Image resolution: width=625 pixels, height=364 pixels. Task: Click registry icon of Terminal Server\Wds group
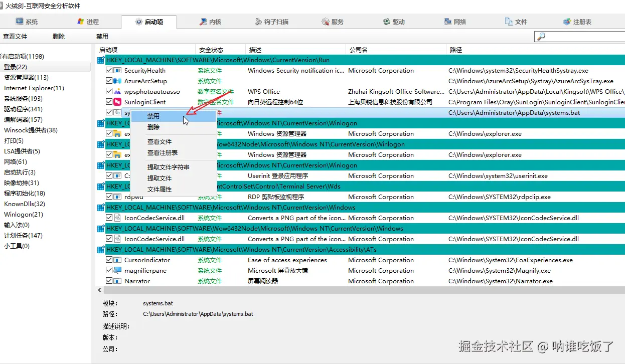pyautogui.click(x=100, y=187)
